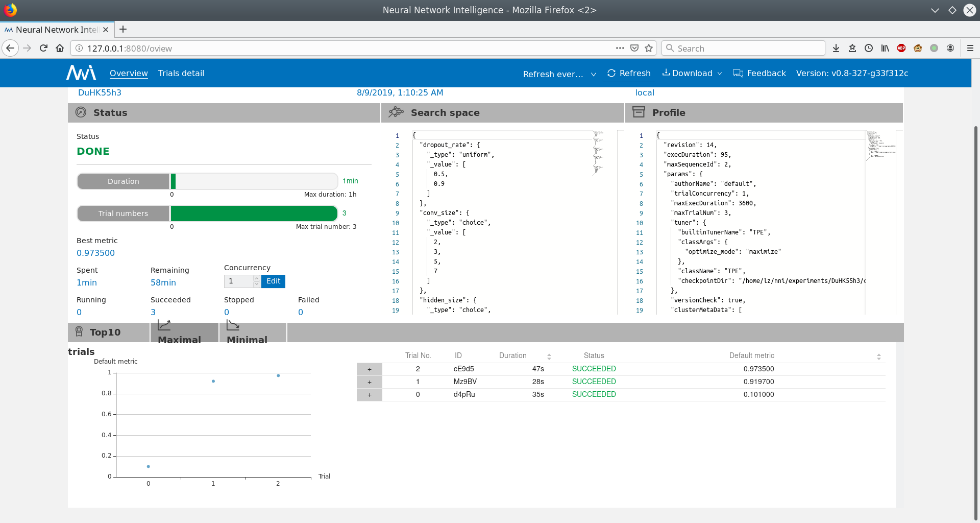980x523 pixels.
Task: Click the best metric value 0.973500
Action: tap(95, 253)
